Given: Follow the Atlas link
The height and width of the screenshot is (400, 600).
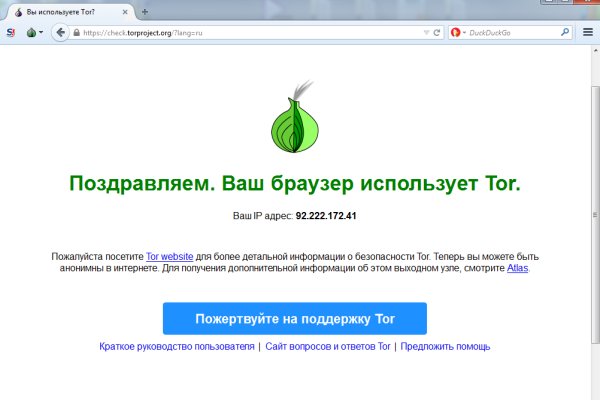Looking at the screenshot, I should coord(516,269).
